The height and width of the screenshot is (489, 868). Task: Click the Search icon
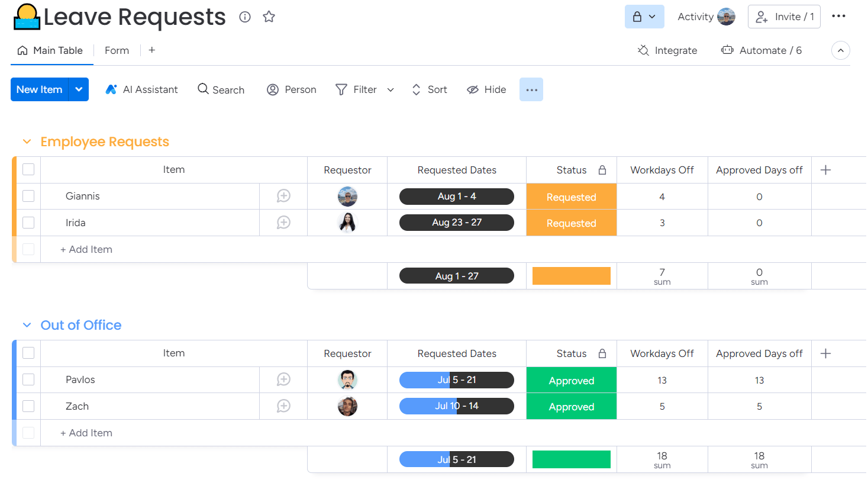(x=221, y=89)
